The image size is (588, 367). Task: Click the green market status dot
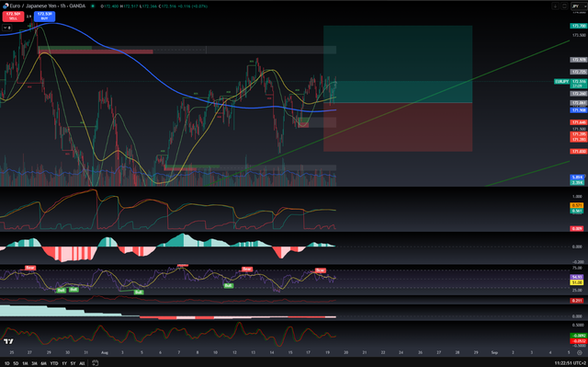point(93,6)
